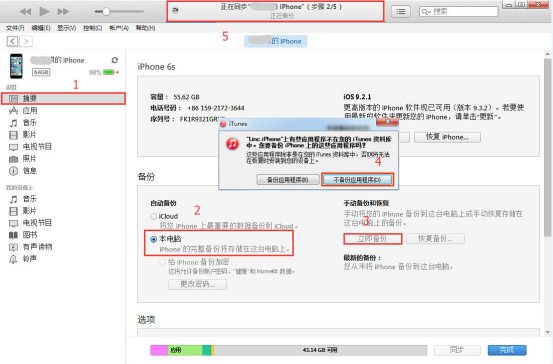553x364 pixels.
Task: Click the 立即备份 button
Action: (x=372, y=239)
